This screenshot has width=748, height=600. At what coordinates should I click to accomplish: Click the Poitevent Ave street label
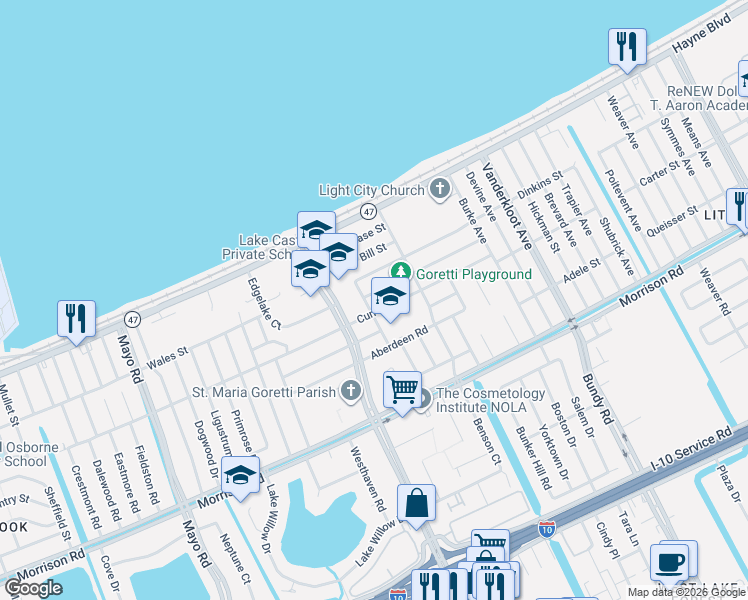tap(623, 200)
